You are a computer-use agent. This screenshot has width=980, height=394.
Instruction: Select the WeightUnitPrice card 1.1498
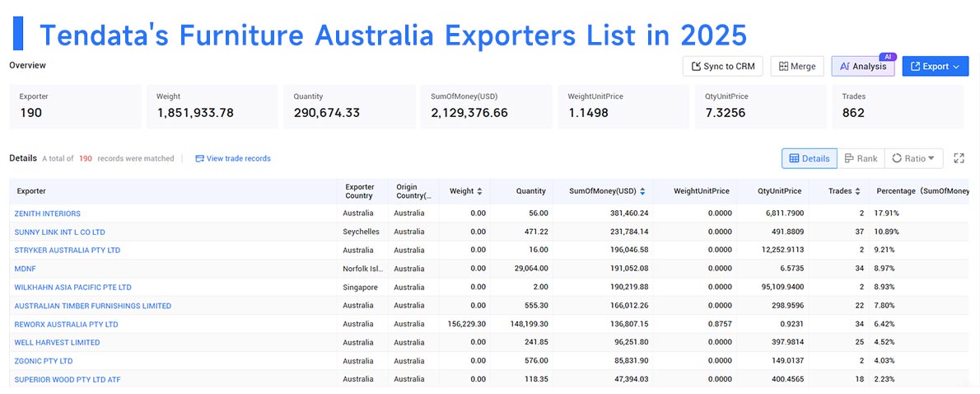point(623,106)
